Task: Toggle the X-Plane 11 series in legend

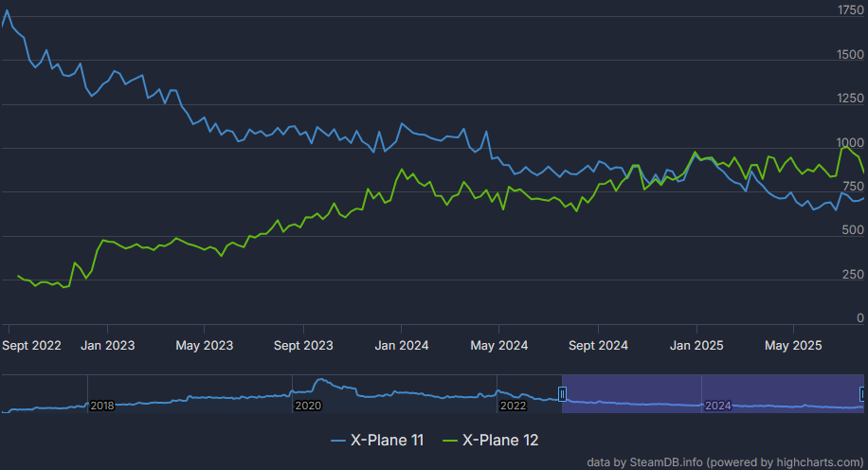Action: (377, 440)
